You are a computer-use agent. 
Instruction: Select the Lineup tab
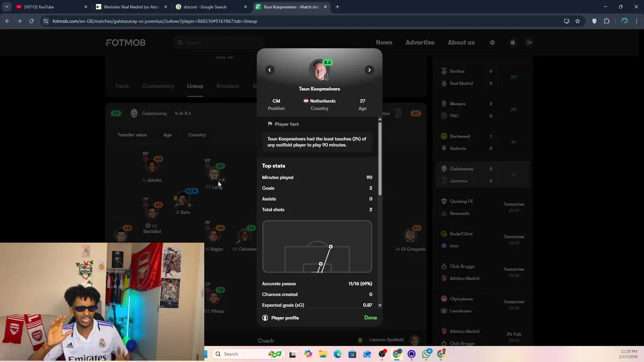point(195,86)
